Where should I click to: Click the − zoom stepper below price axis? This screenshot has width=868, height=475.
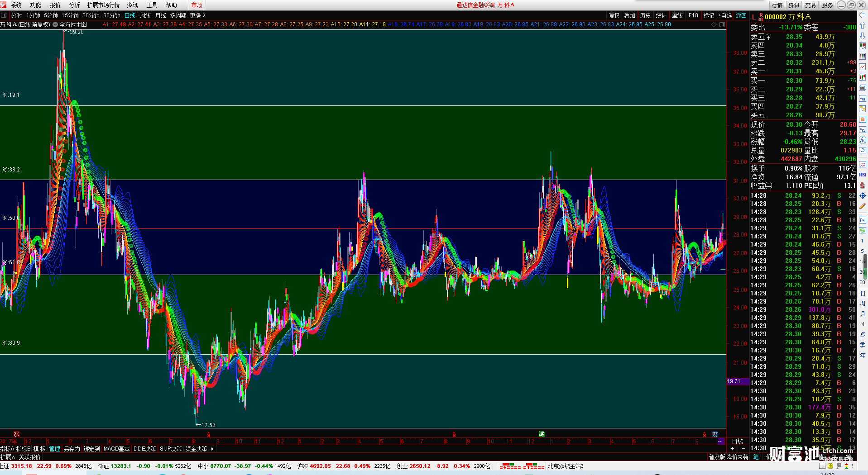[x=743, y=449]
